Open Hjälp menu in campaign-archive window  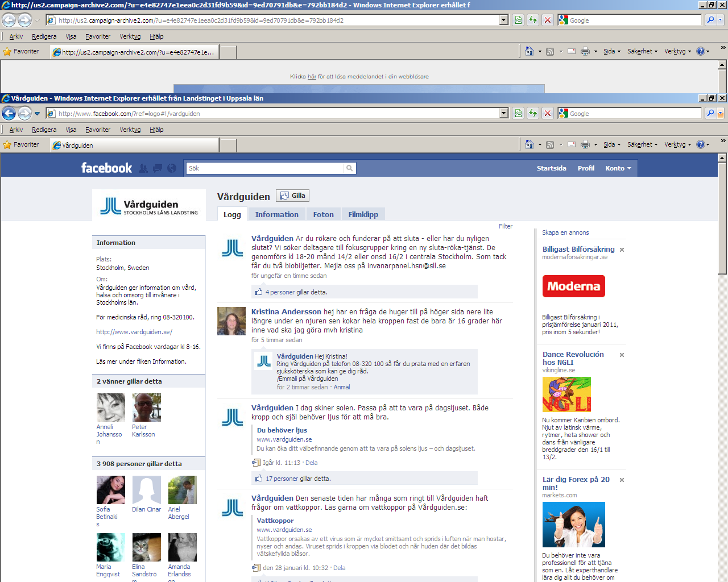(156, 36)
